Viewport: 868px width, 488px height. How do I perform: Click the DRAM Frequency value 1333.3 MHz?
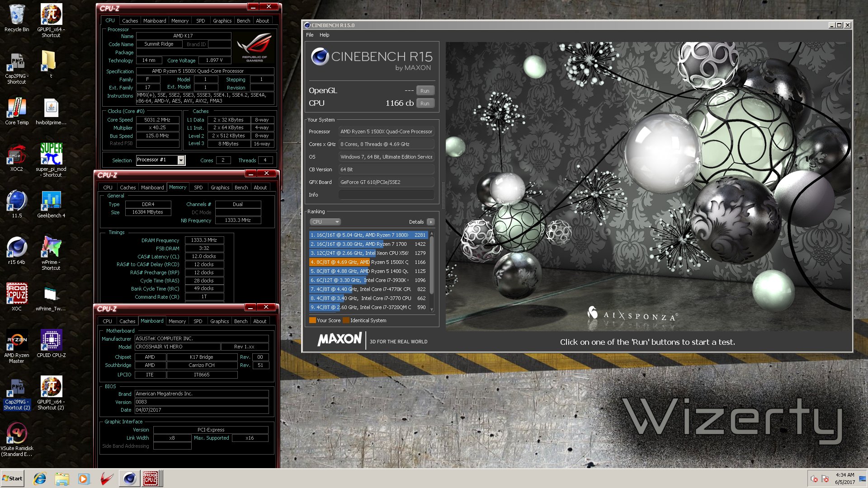[204, 240]
